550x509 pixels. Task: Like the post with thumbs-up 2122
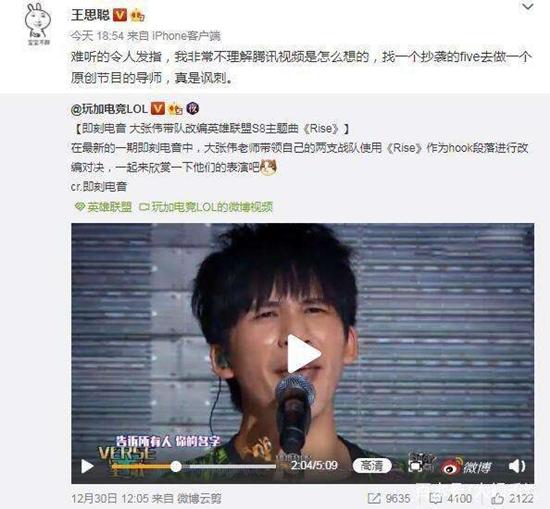[x=497, y=498]
